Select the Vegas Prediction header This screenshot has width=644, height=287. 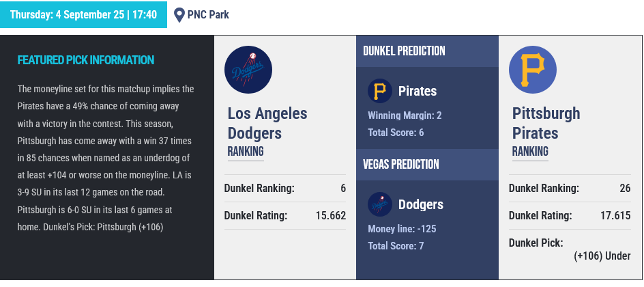[401, 165]
